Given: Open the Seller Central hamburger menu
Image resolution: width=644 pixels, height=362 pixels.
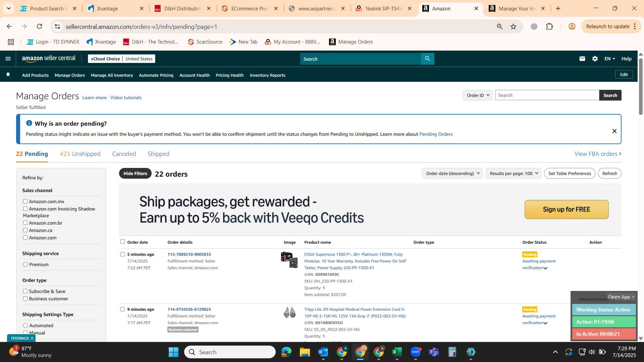Looking at the screenshot, I should click(x=8, y=59).
